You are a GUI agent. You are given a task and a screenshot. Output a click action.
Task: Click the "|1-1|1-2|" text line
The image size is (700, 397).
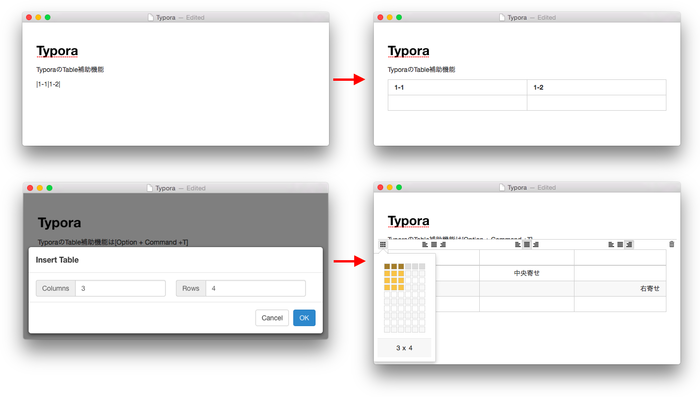click(48, 84)
